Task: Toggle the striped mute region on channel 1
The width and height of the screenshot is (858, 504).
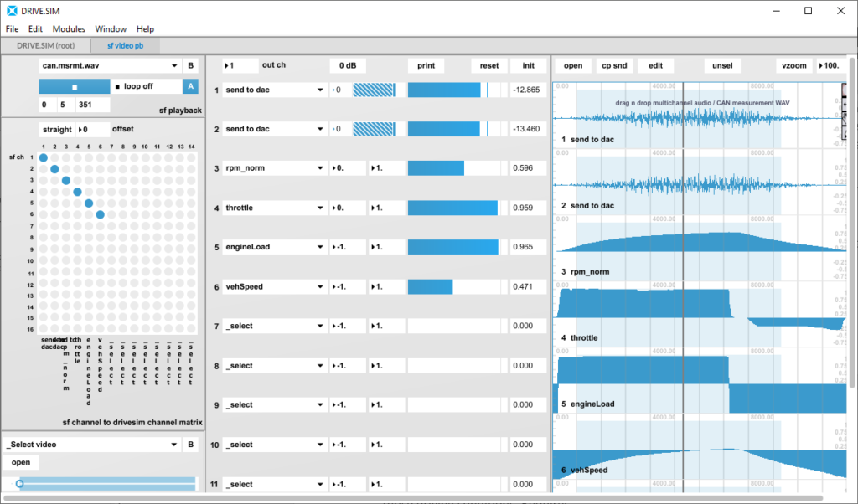Action: point(374,88)
